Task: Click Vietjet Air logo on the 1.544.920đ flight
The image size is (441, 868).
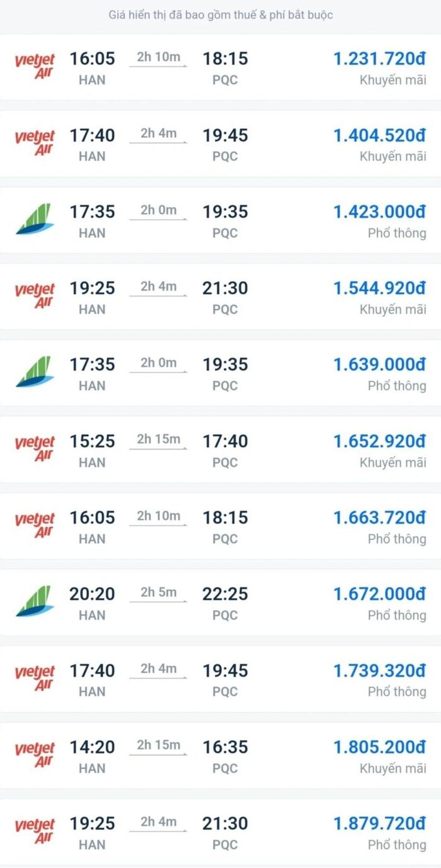Action: [35, 295]
